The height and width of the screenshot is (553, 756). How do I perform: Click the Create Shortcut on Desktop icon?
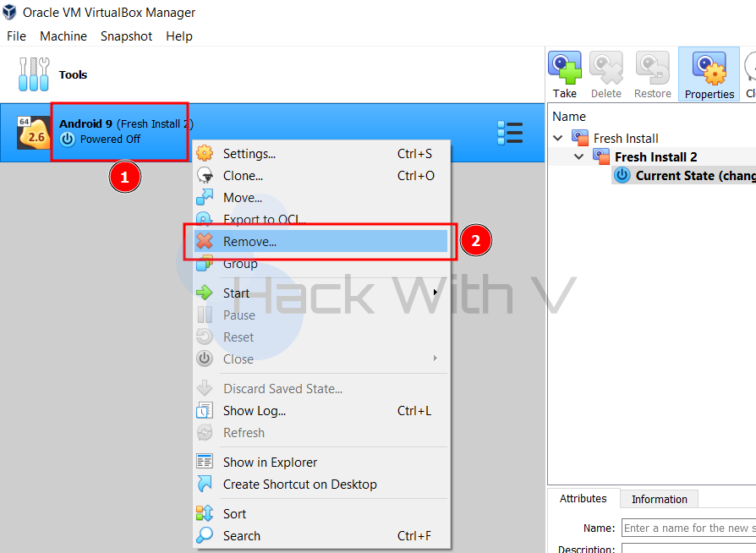click(205, 484)
